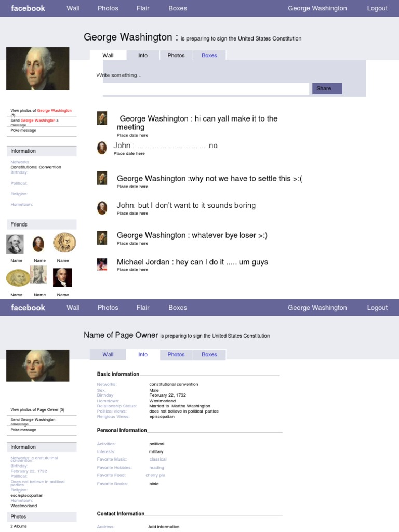Select Photos in the upper navigation bar

pyautogui.click(x=108, y=8)
